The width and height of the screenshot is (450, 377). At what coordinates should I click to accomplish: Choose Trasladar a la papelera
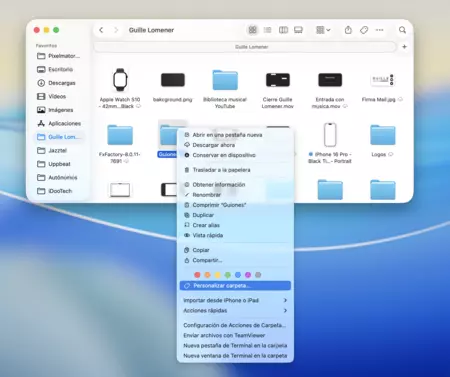pos(235,170)
